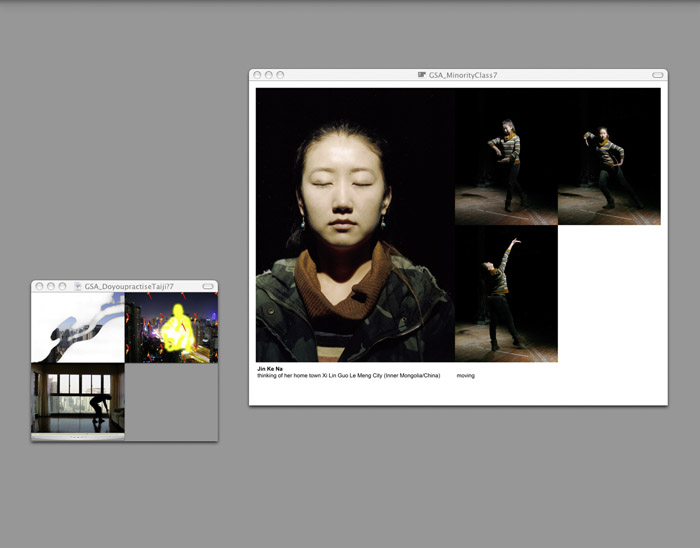
Task: Close the GSA_DoyoupractiseTaiji?7 window
Action: pyautogui.click(x=39, y=286)
